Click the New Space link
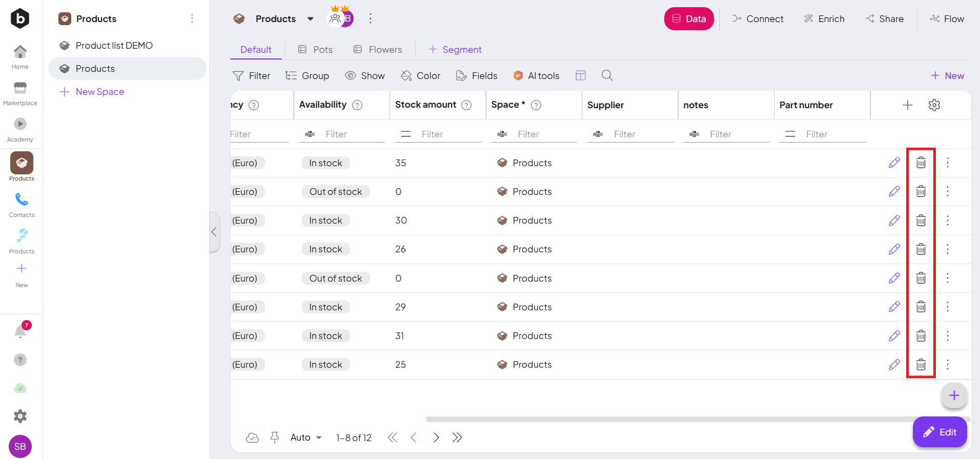 click(x=99, y=92)
